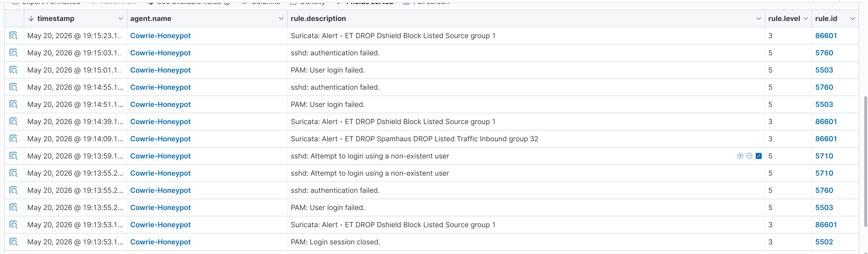Open the rule.id column options chevron

point(853,18)
